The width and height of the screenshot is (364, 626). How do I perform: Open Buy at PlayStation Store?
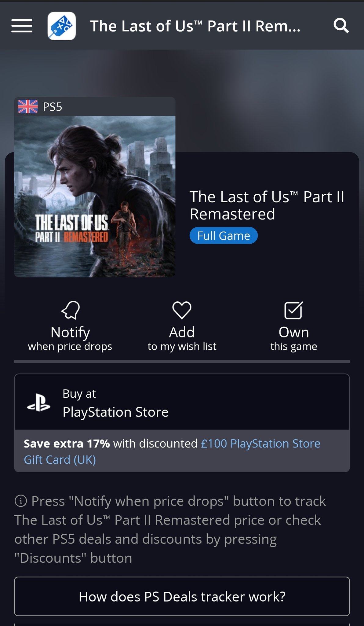[182, 402]
